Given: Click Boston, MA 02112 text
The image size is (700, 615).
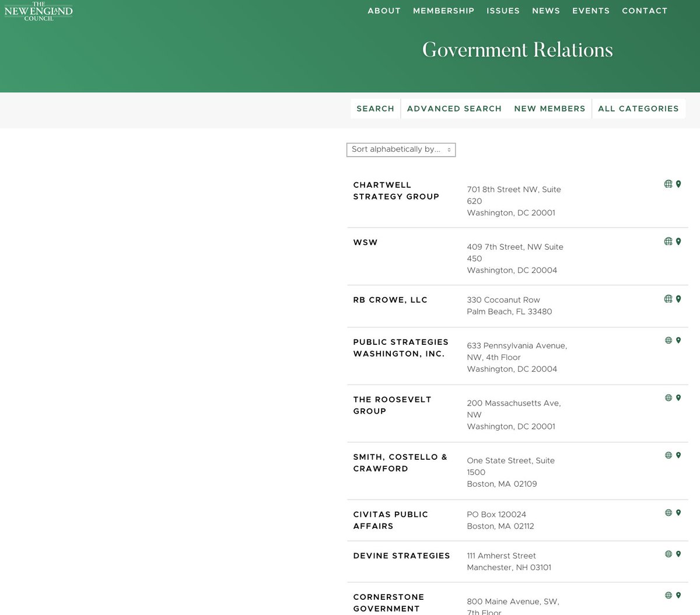Looking at the screenshot, I should (x=501, y=526).
